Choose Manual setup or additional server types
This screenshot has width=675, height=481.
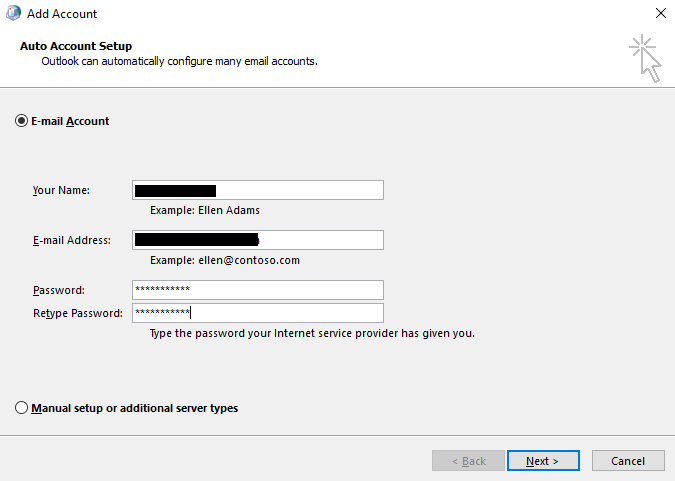click(21, 408)
